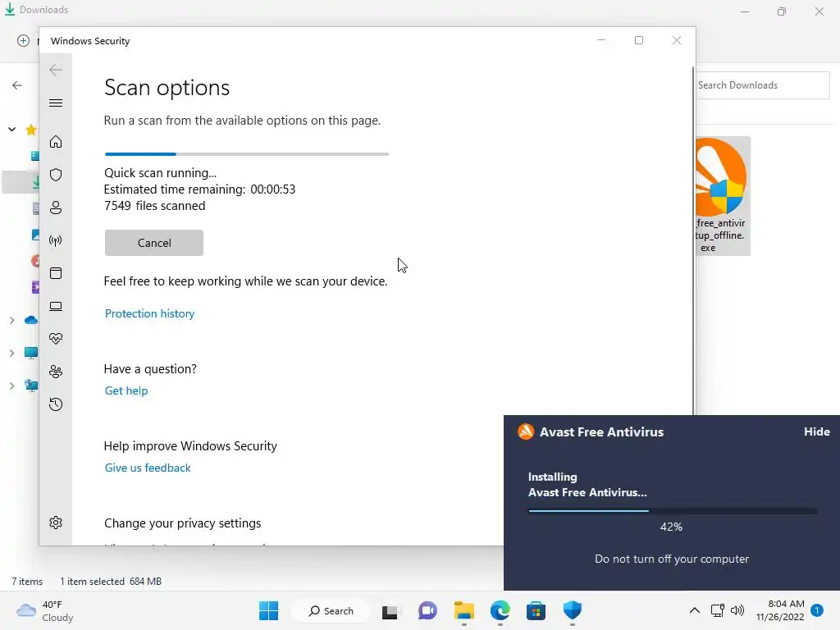Cancel the running quick scan
Screen dimensions: 840x630
pyautogui.click(x=154, y=243)
